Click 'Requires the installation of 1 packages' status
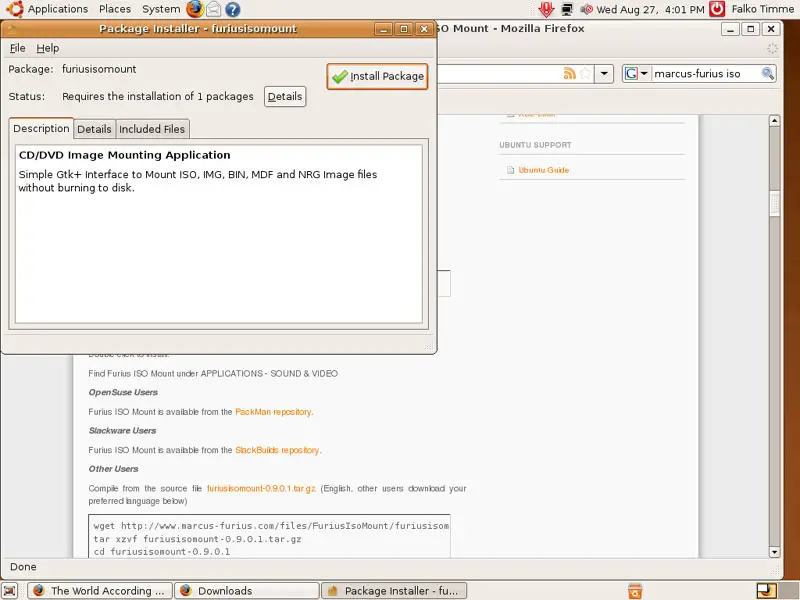This screenshot has height=600, width=800. (x=158, y=96)
